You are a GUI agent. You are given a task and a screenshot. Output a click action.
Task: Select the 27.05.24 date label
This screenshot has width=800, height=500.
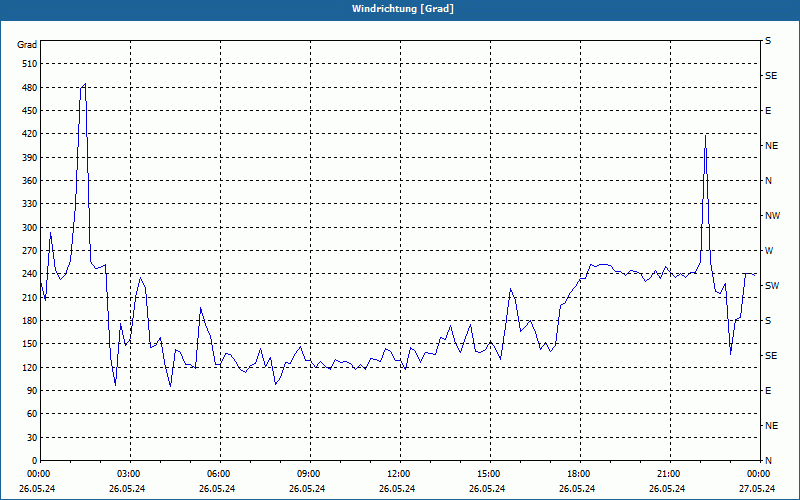[x=757, y=489]
